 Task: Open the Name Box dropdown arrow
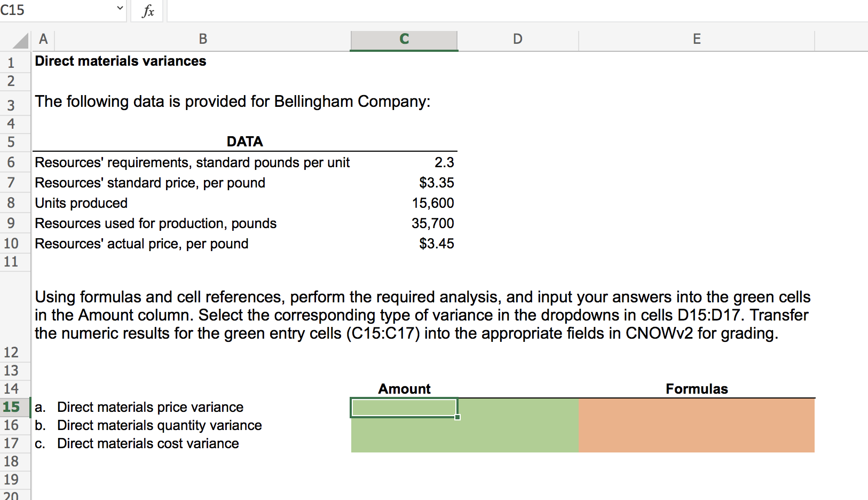point(120,8)
